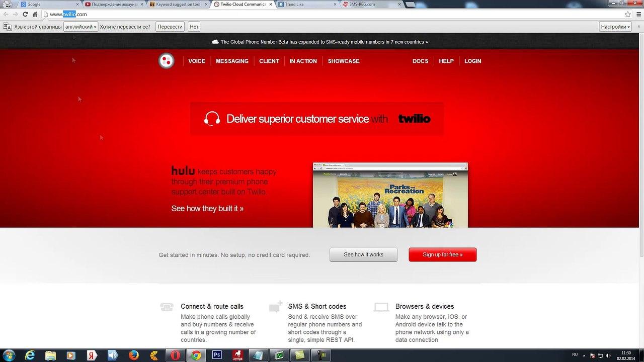Go to the DOCS page
The width and height of the screenshot is (644, 362).
click(x=420, y=61)
